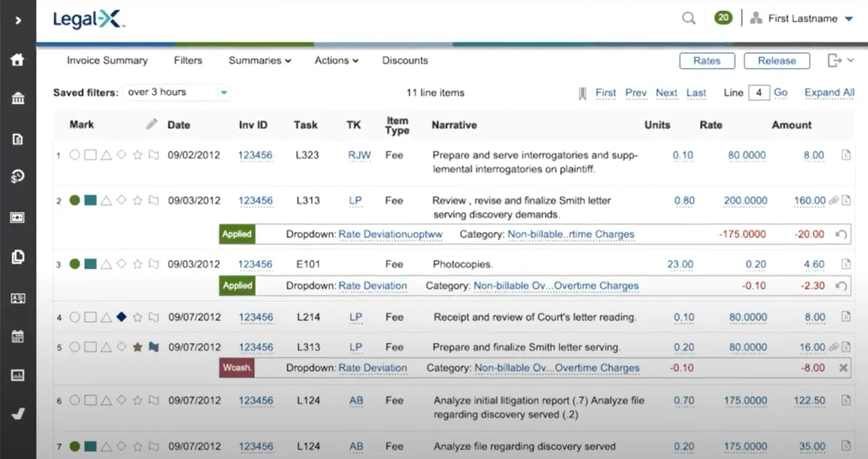The width and height of the screenshot is (868, 459).
Task: Open the contact card sidebar icon
Action: pyautogui.click(x=18, y=297)
